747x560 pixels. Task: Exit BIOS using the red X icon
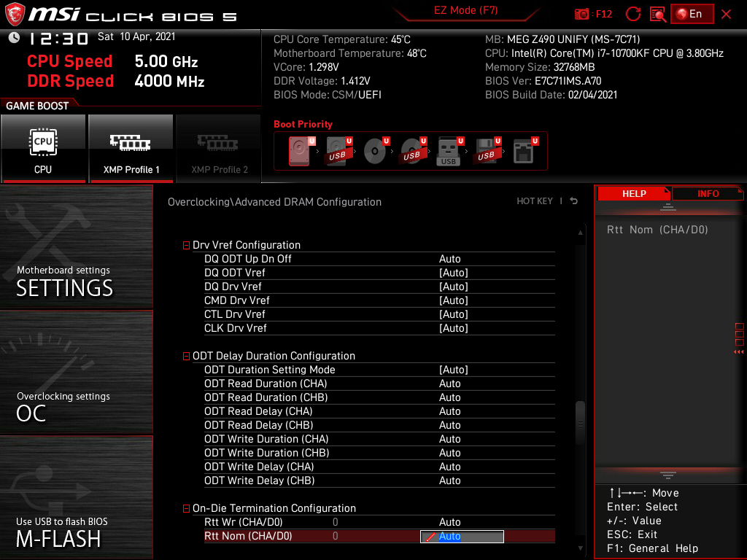726,15
